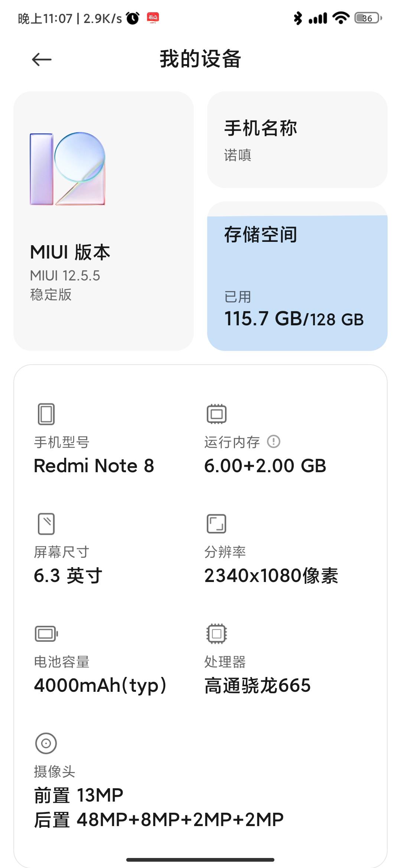This screenshot has height=868, width=401.
Task: Tap the processor chip icon
Action: tap(216, 634)
